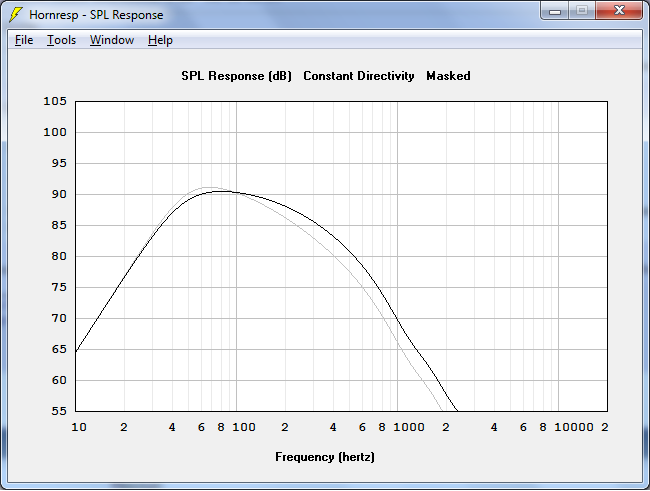Click the black SPL curve peak near 90 dB
The height and width of the screenshot is (491, 650).
tap(222, 192)
